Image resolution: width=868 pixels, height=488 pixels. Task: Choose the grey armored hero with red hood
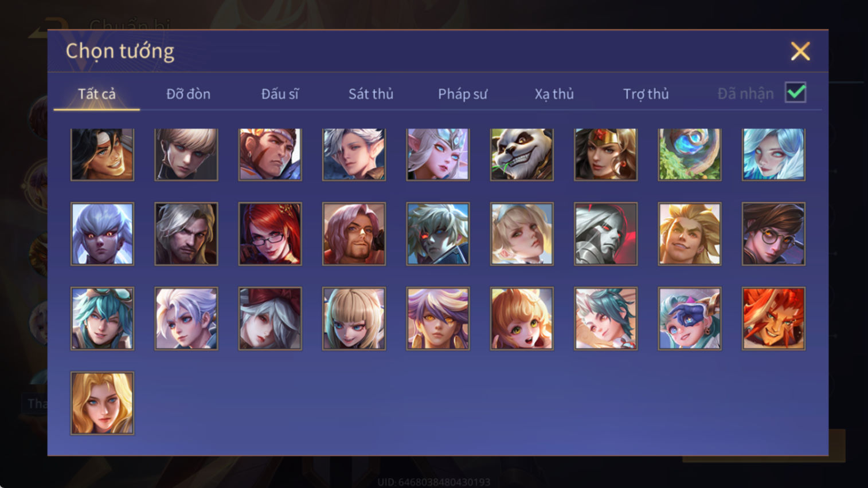(605, 234)
